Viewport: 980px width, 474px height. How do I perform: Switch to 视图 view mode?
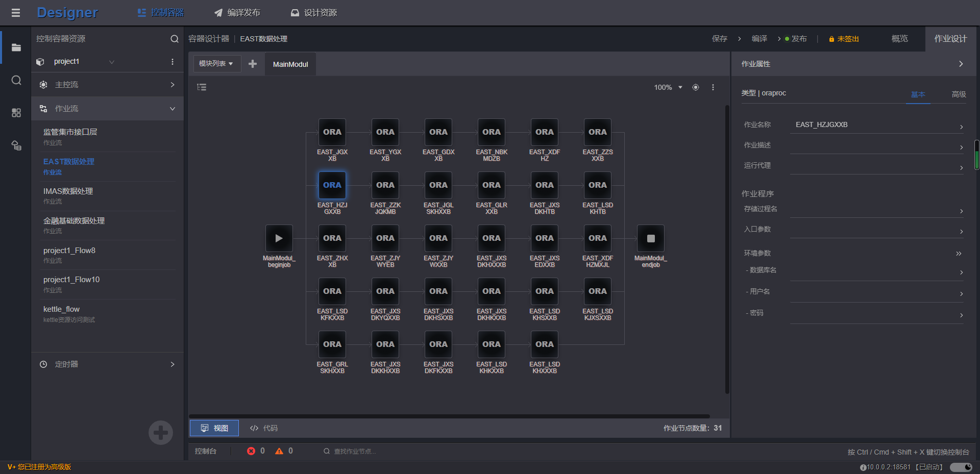pos(214,428)
